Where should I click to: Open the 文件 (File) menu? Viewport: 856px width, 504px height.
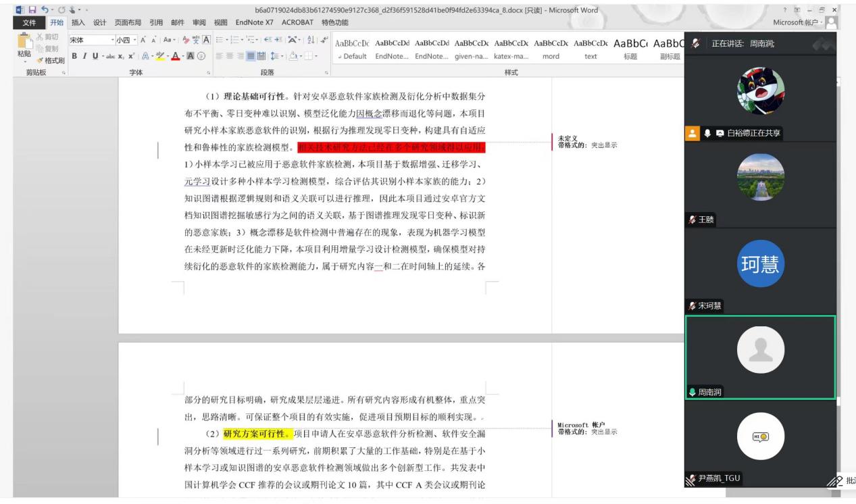click(x=29, y=23)
